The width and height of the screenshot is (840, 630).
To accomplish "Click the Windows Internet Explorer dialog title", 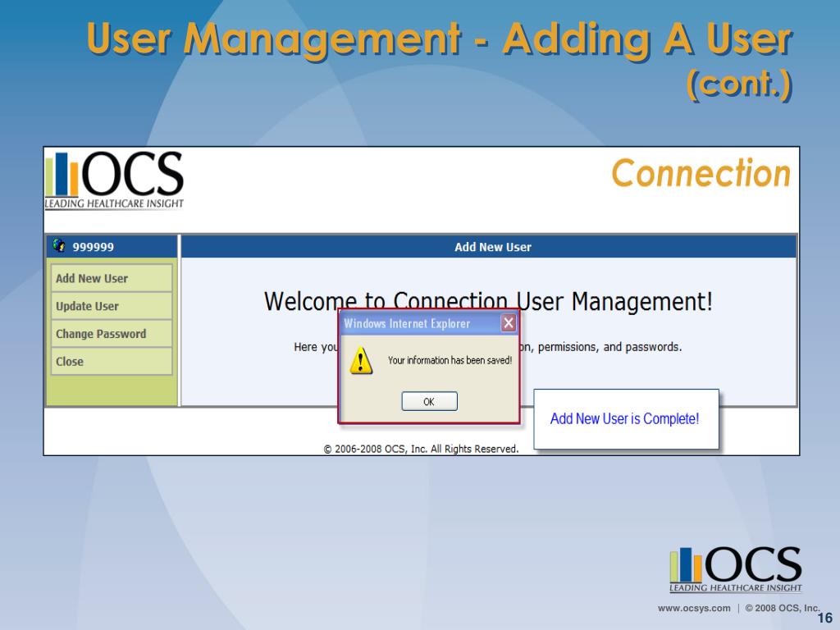I will coord(407,323).
